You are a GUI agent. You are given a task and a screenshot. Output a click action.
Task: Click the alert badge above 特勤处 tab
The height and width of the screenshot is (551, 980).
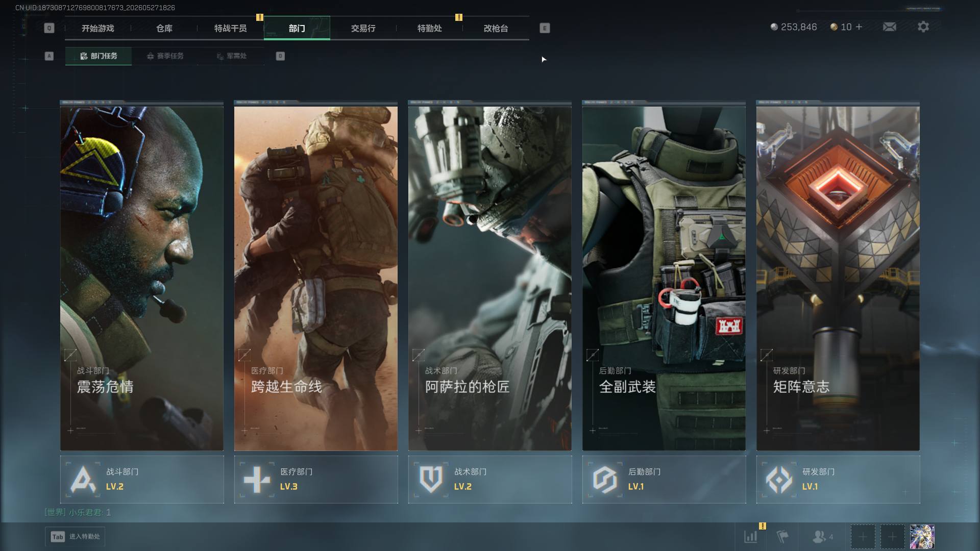coord(459,17)
